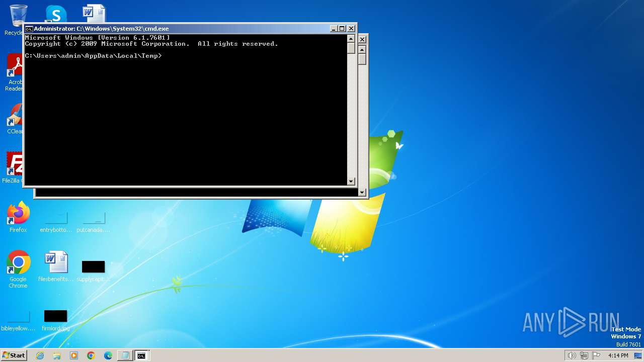Click the cmd window scroll-up arrow
Image resolution: width=644 pixels, height=362 pixels.
pyautogui.click(x=351, y=39)
